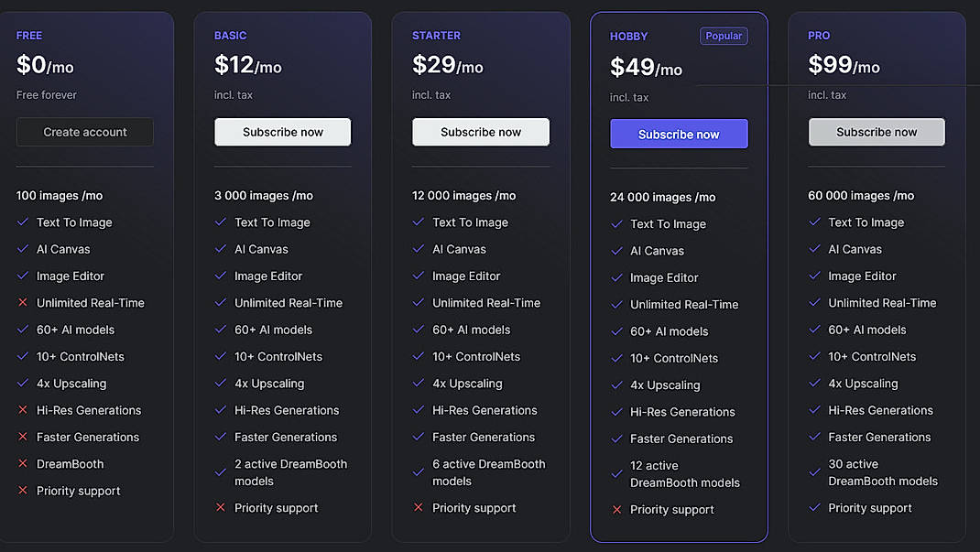Click the checkmark beside Priority support in Pro plan
Image resolution: width=980 pixels, height=552 pixels.
coord(814,508)
